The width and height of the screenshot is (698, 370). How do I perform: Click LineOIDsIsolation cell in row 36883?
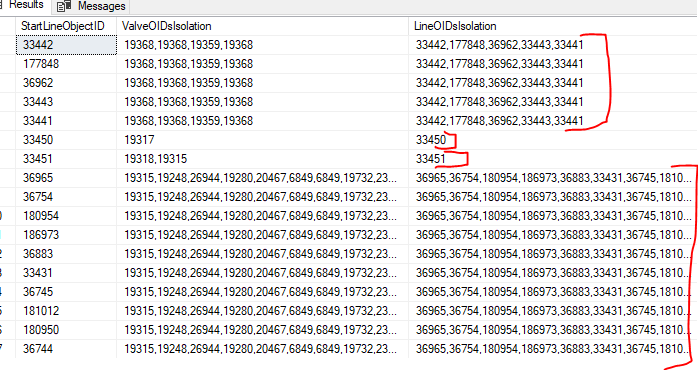[x=553, y=254]
